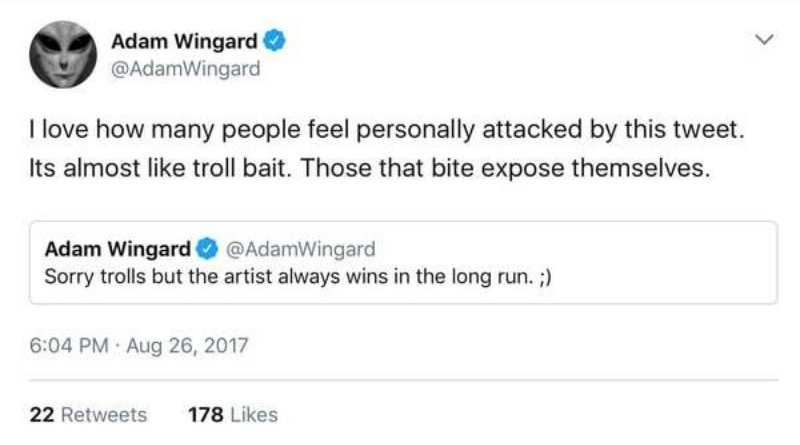View the 178 Likes list
Screen dimensions: 800x445
tap(233, 414)
